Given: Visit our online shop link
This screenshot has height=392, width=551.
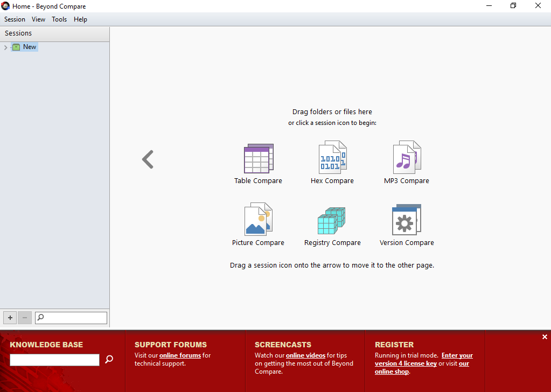Looking at the screenshot, I should click(422, 367).
